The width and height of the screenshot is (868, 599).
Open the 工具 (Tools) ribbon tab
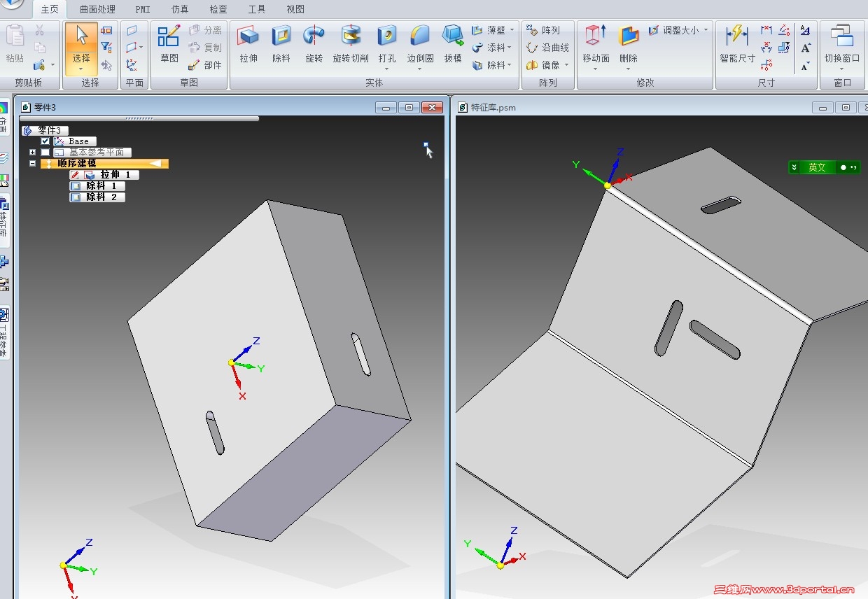(257, 9)
